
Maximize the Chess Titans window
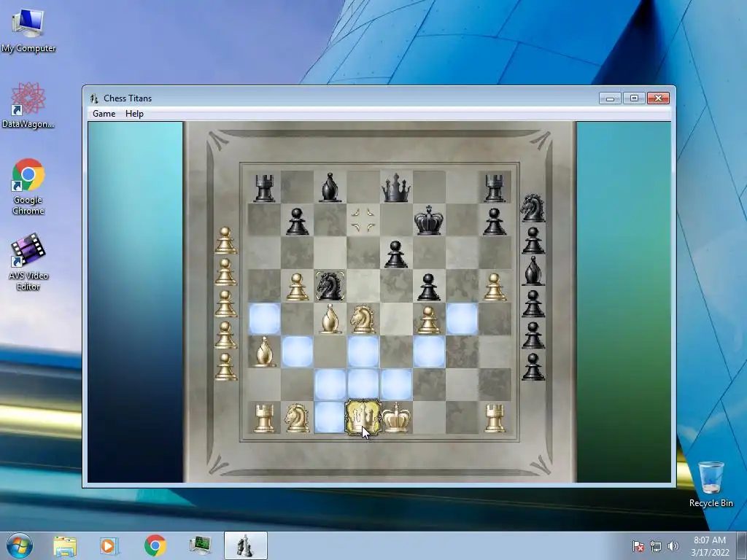tap(634, 98)
